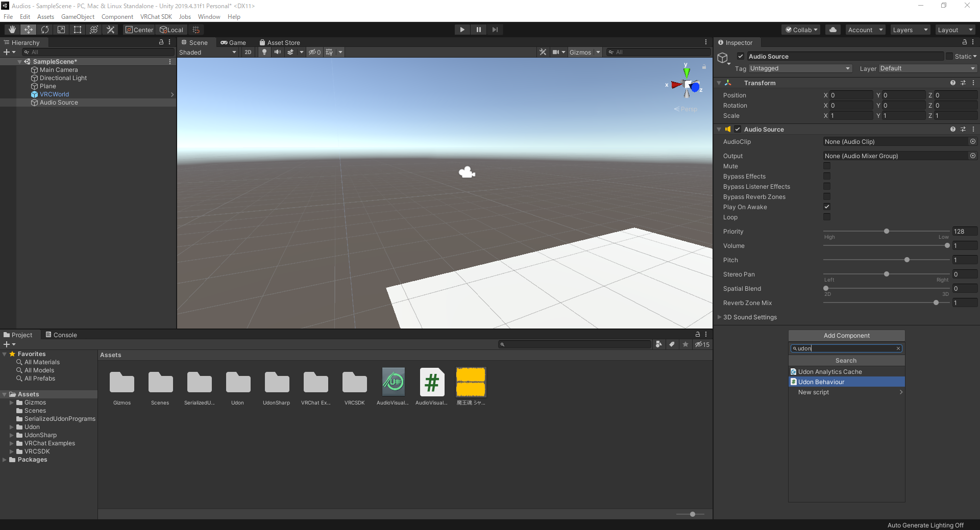Image resolution: width=980 pixels, height=530 pixels.
Task: Open the Component menu
Action: tap(117, 17)
